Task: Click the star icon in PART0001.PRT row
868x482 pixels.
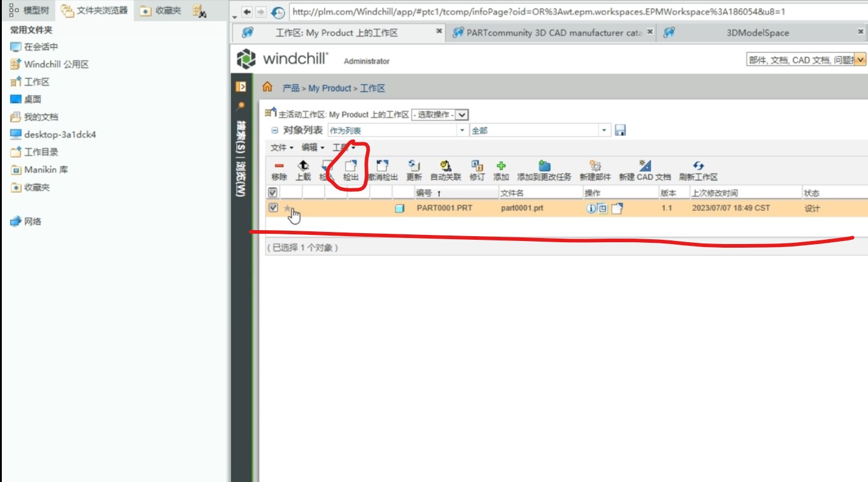Action: coord(287,208)
